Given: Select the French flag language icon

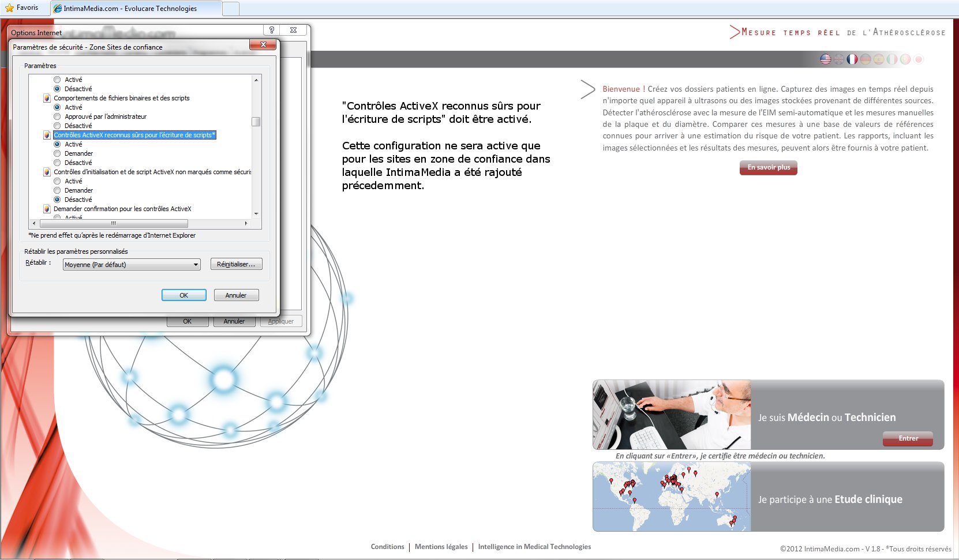Looking at the screenshot, I should [852, 59].
